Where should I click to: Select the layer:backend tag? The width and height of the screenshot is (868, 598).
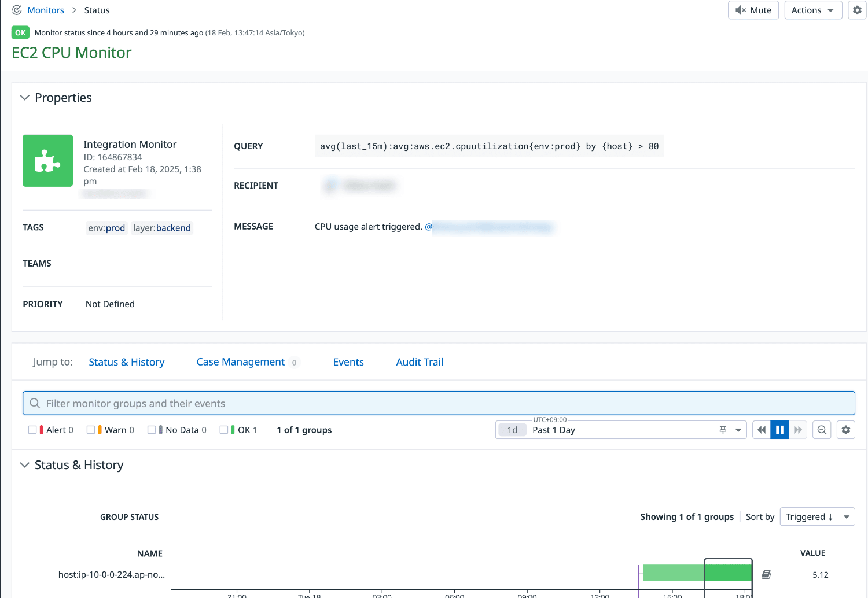(162, 228)
